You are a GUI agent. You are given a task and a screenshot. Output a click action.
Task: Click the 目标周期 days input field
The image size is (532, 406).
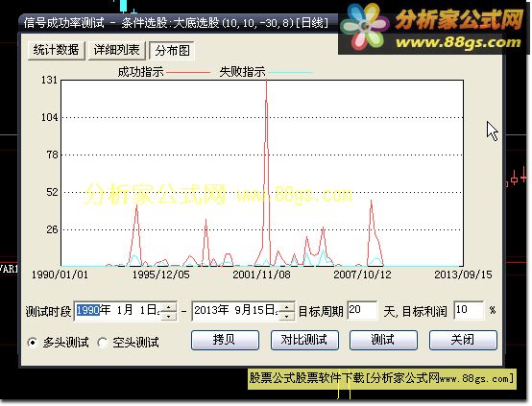pyautogui.click(x=362, y=310)
